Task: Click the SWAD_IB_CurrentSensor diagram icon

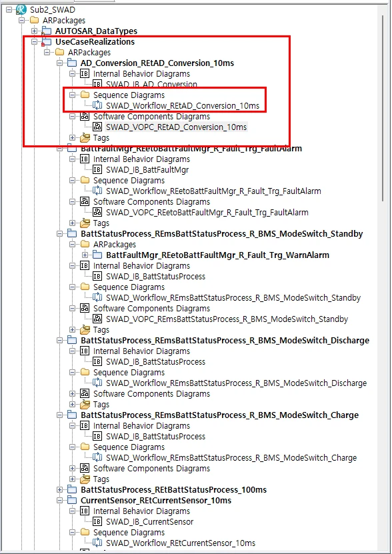Action: coord(97,521)
